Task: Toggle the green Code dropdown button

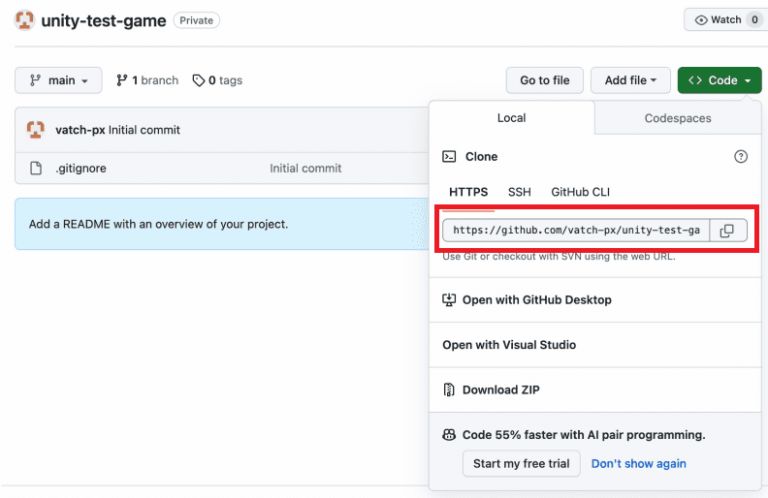Action: click(x=719, y=80)
